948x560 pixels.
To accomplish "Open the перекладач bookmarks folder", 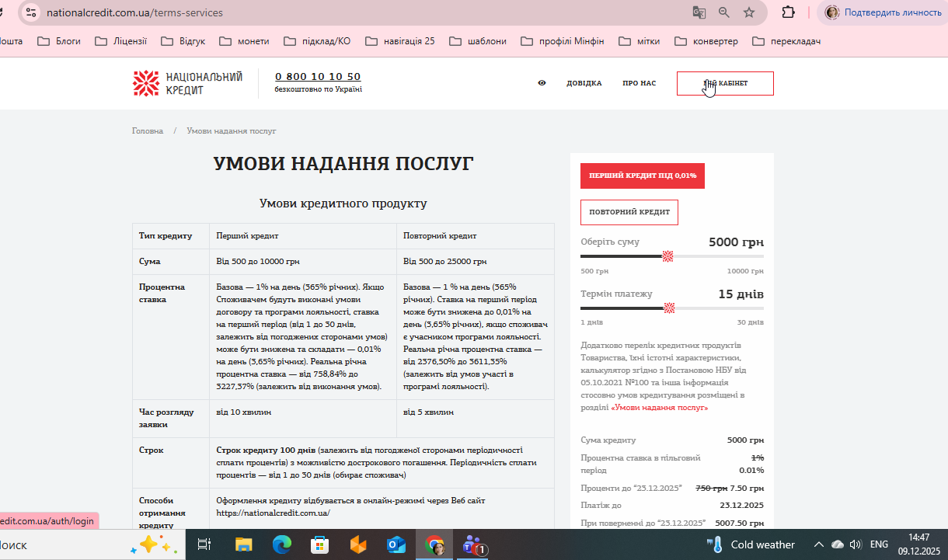I will point(786,41).
